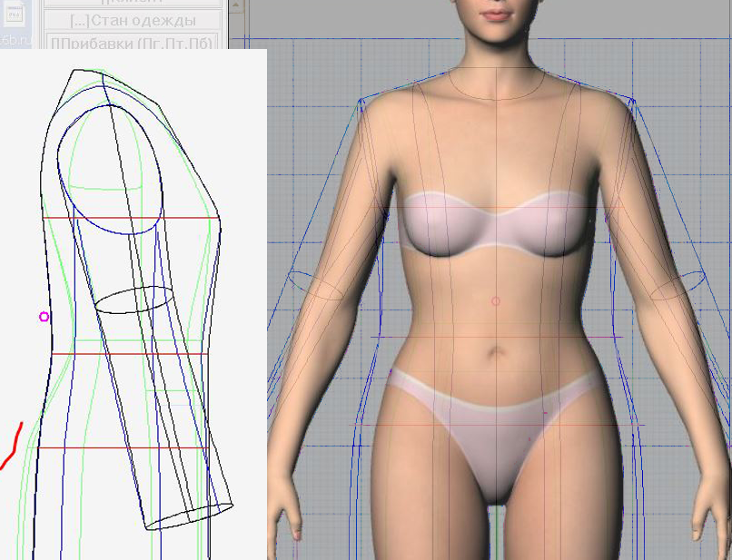Click the scroll-up arrow above the 3D view
This screenshot has width=732, height=560.
pos(236,5)
